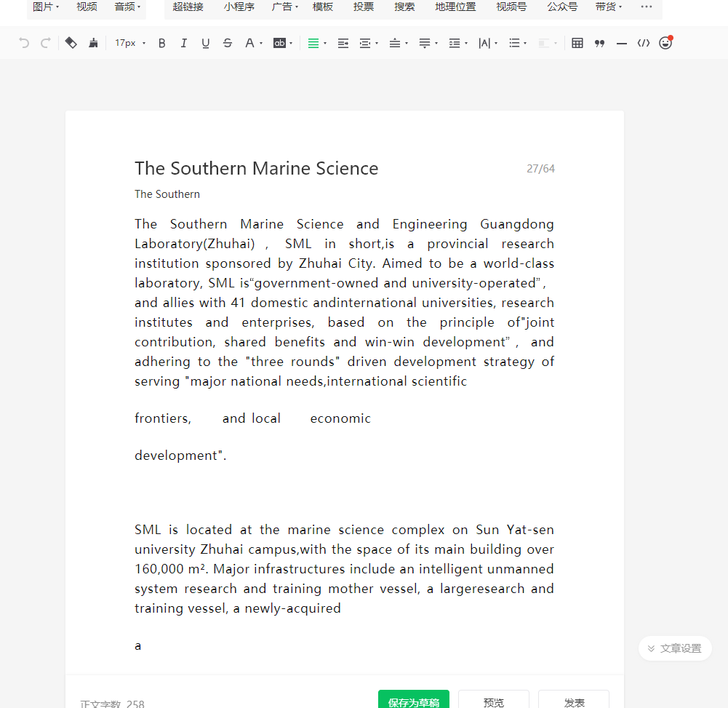Click the 视频号 option
This screenshot has width=728, height=708.
click(511, 7)
